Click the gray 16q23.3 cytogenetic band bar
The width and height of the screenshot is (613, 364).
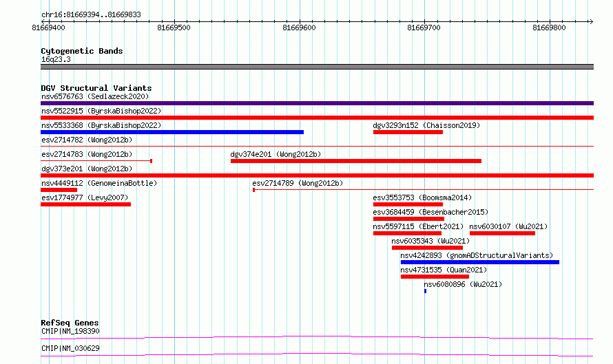pyautogui.click(x=317, y=67)
